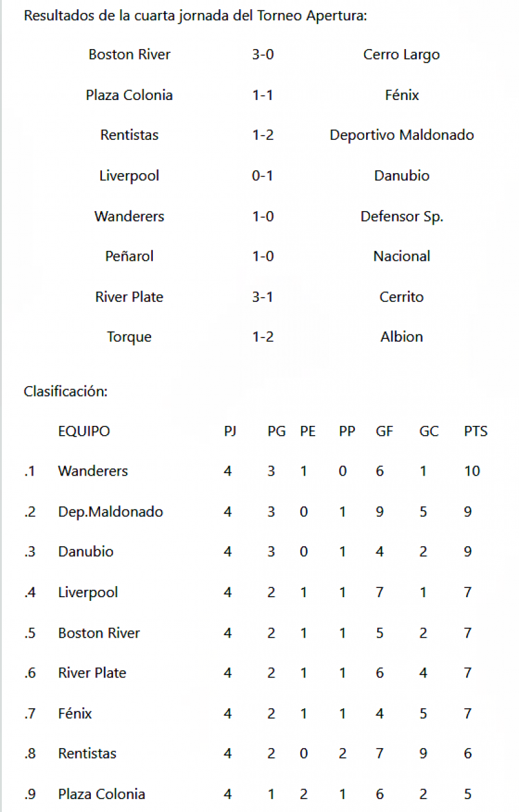The image size is (519, 812).
Task: Click Deportivo Maldonado in the results list
Action: click(x=402, y=135)
